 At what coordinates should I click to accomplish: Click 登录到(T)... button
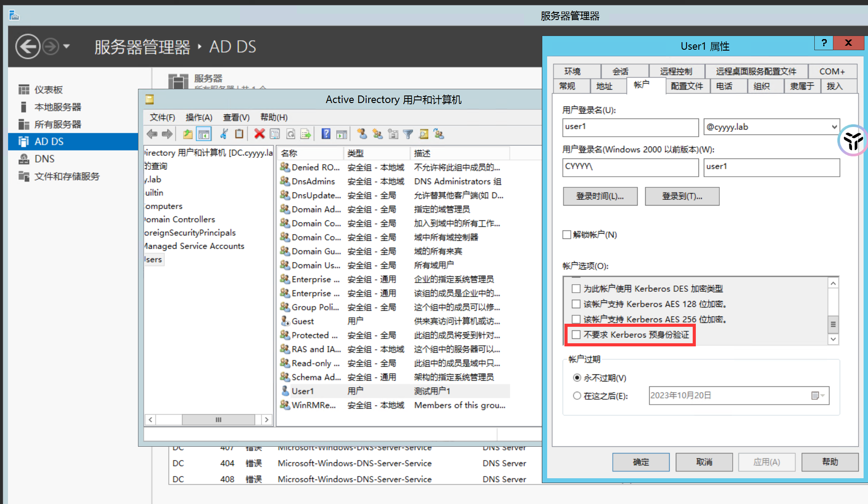pos(682,196)
